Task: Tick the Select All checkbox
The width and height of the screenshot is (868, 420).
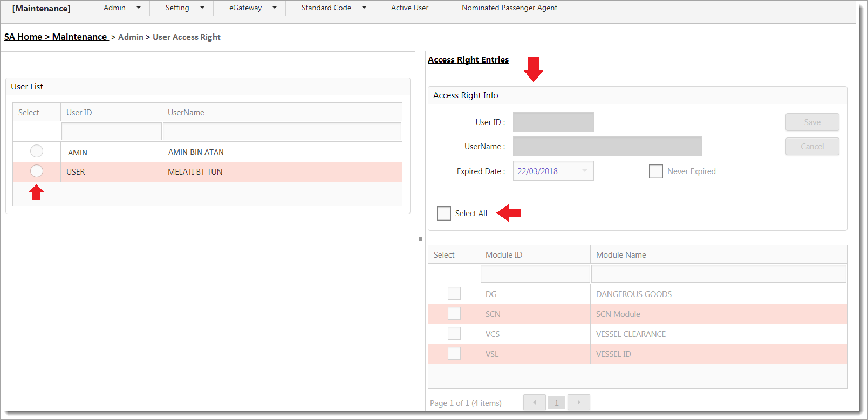Action: pyautogui.click(x=444, y=214)
